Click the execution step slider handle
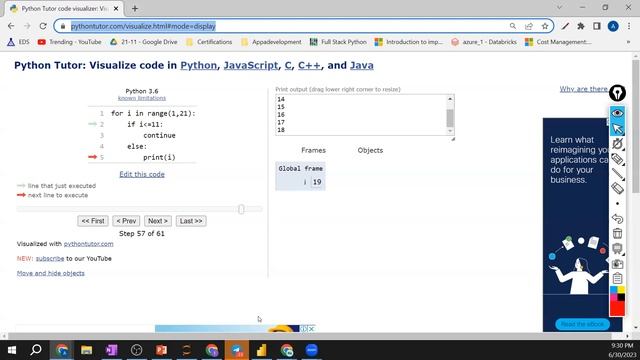The image size is (640, 360). [x=241, y=209]
